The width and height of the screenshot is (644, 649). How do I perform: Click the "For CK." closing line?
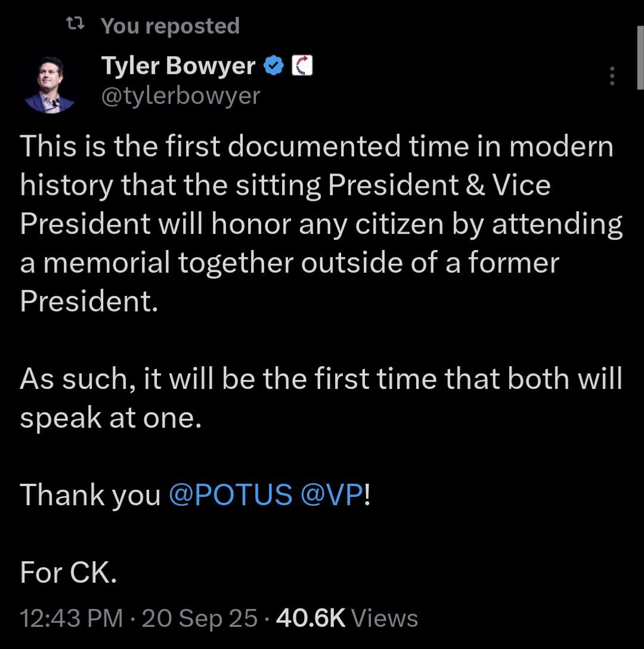coord(67,573)
